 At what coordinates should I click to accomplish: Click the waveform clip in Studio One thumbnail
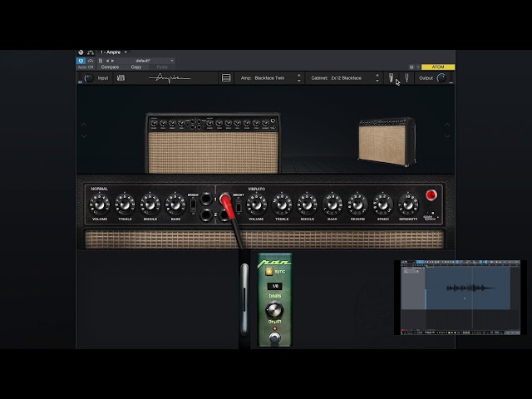[x=467, y=288]
